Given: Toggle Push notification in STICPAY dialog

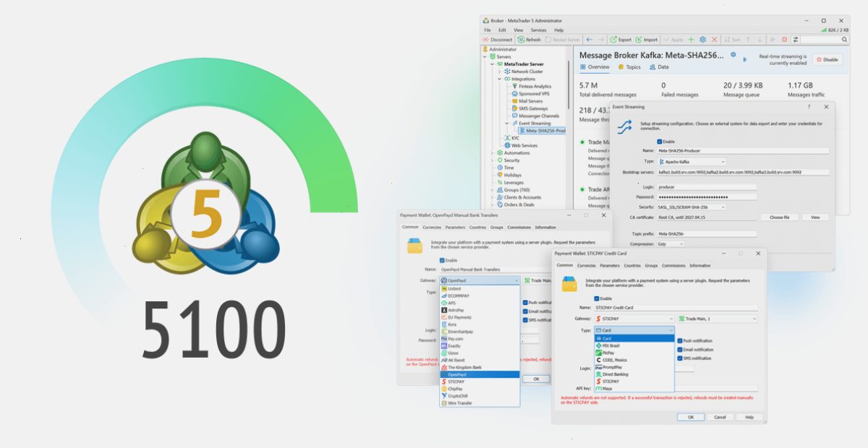Looking at the screenshot, I should [680, 340].
